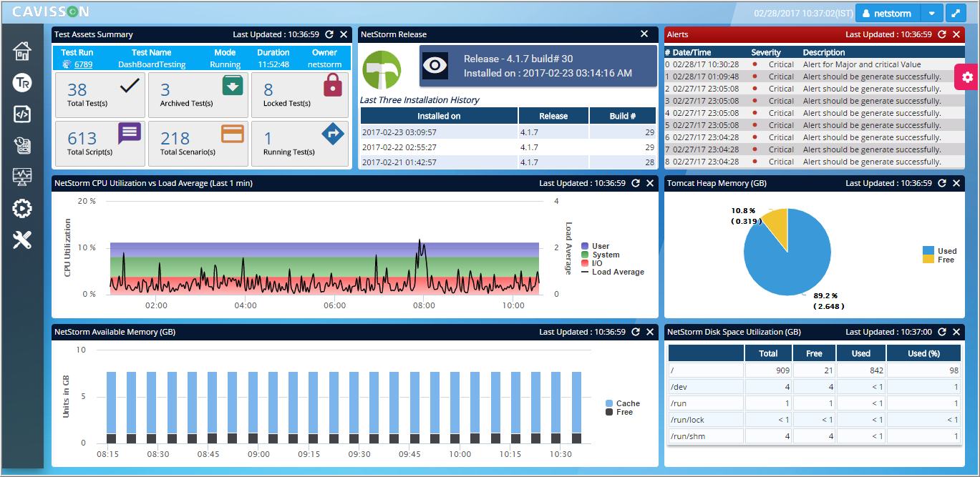Click the blue arrow icon on Running Test(s)
Viewport: 980px width, 477px height.
334,133
